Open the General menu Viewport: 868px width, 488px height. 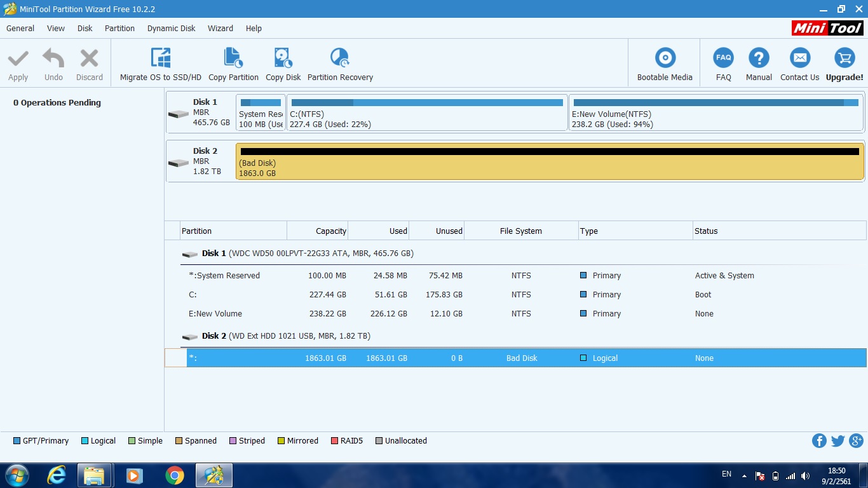pos(20,29)
